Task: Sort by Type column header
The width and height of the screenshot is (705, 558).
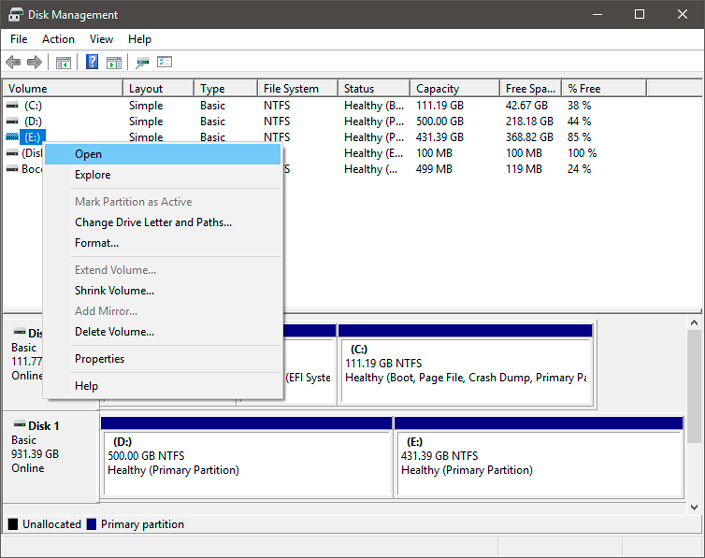Action: pos(226,89)
